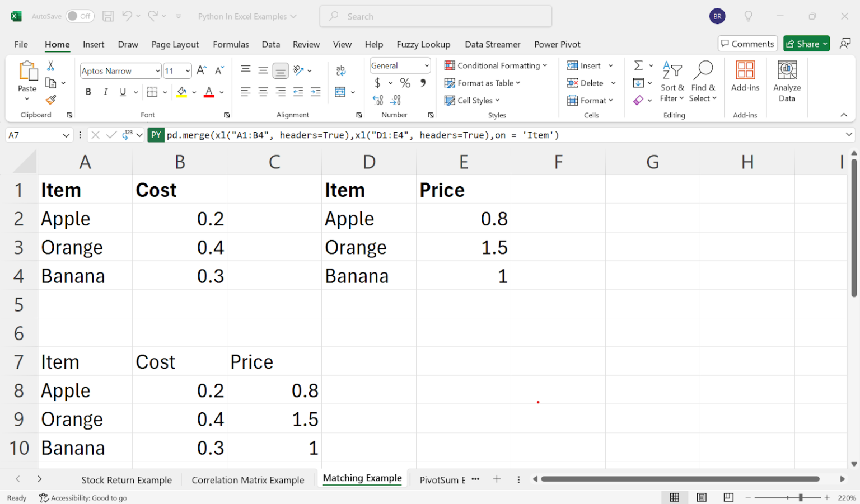Toggle italic formatting
This screenshot has width=860, height=504.
point(105,91)
